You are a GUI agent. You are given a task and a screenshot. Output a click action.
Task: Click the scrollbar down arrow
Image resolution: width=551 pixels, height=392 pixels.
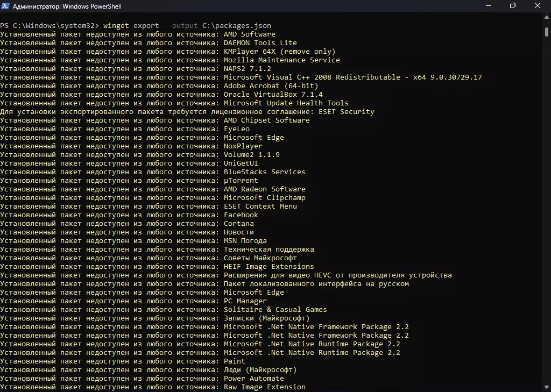coord(547,387)
